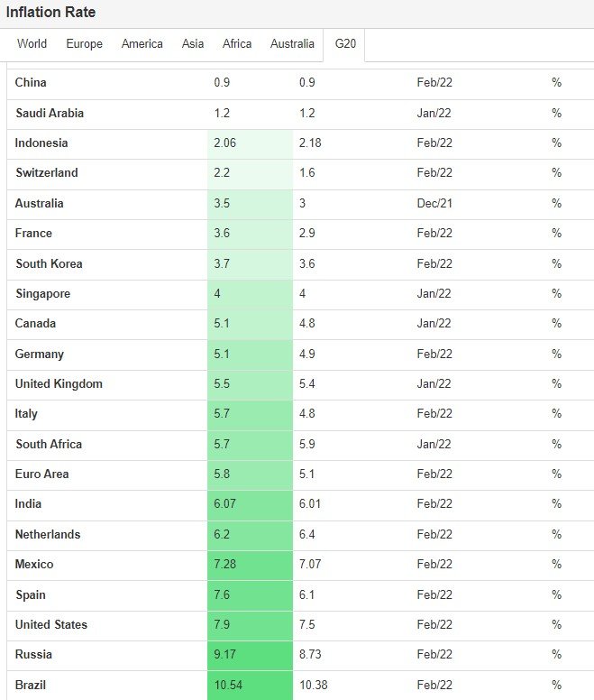594x700 pixels.
Task: Open the Brazil country link
Action: tap(31, 686)
